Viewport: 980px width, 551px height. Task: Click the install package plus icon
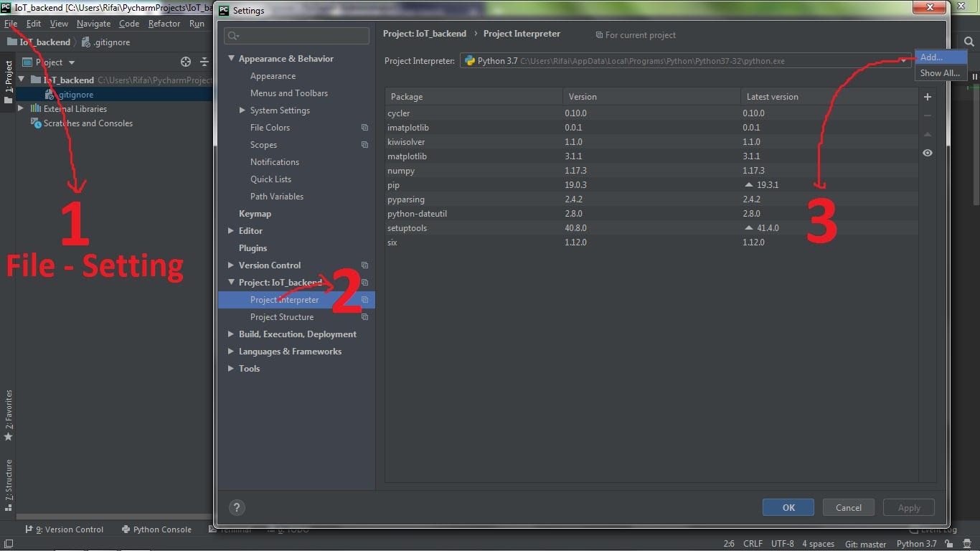(928, 97)
